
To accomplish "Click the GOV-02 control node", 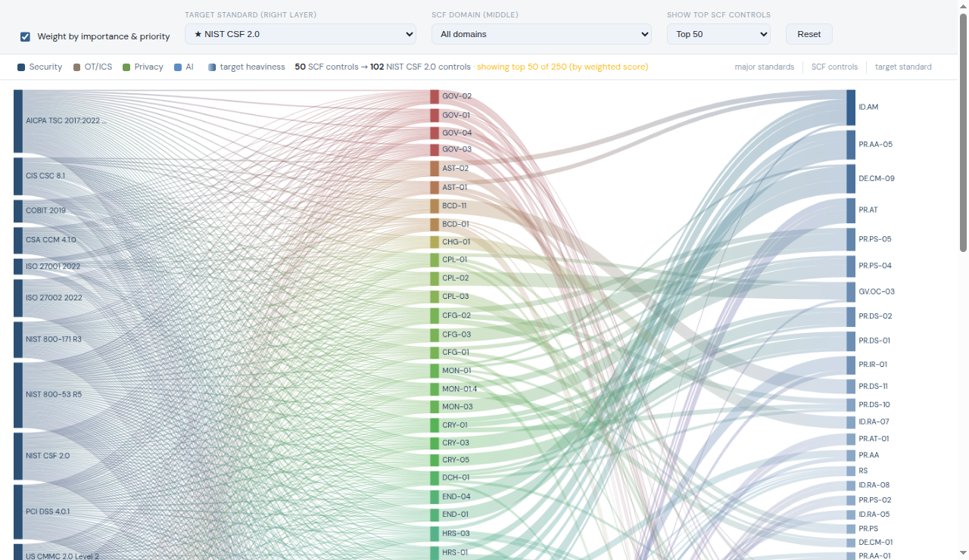I will [x=435, y=96].
